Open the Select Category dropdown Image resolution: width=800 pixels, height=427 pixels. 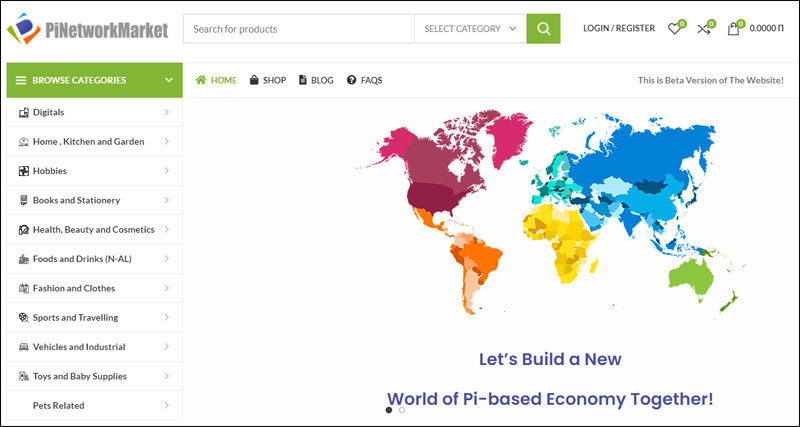pyautogui.click(x=470, y=29)
